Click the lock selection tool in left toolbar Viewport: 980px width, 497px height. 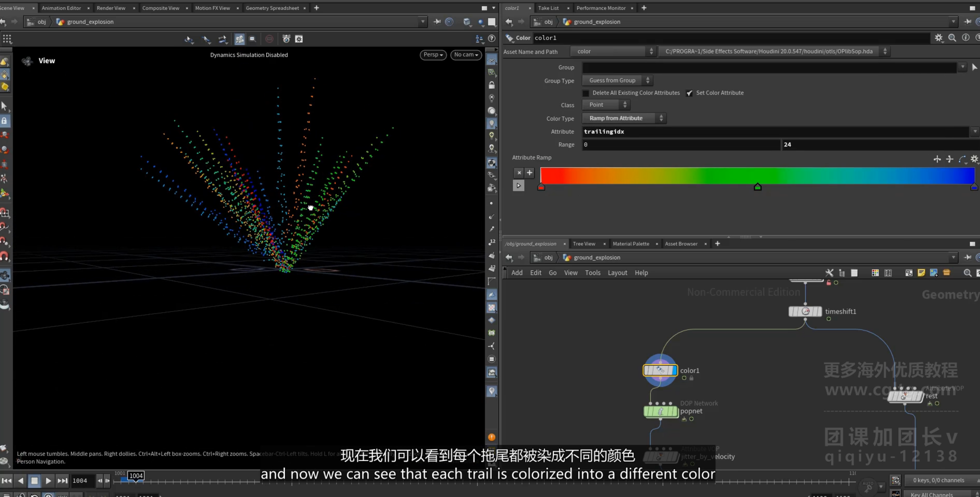(4, 121)
